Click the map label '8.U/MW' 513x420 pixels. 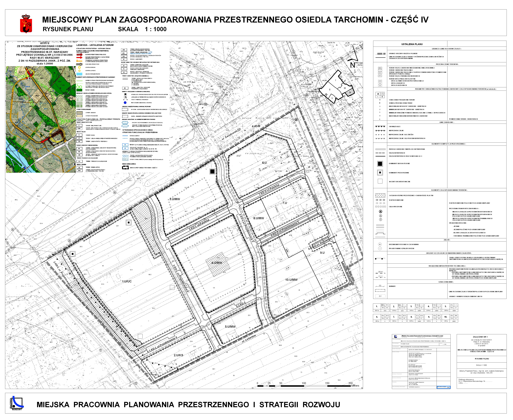coord(259,218)
